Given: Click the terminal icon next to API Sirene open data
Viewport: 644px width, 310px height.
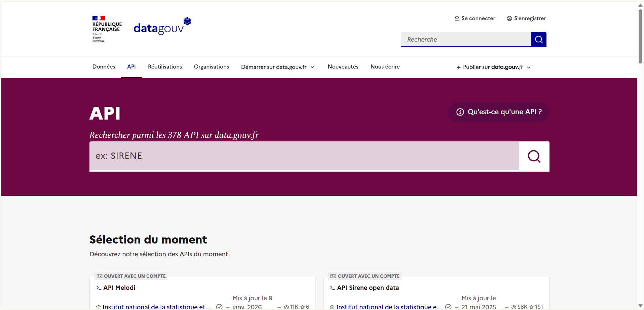Looking at the screenshot, I should [332, 288].
